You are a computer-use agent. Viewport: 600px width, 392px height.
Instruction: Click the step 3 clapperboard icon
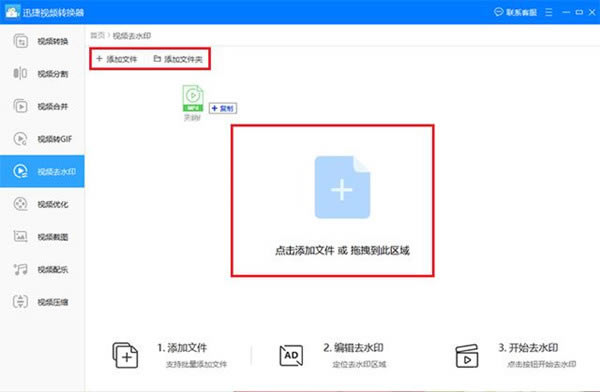[467, 356]
